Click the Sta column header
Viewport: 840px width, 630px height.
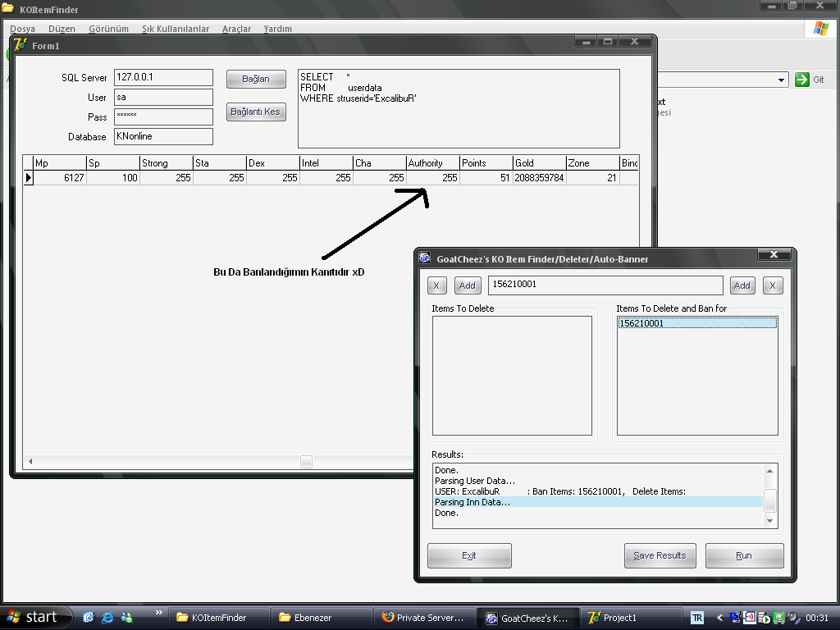(220, 163)
